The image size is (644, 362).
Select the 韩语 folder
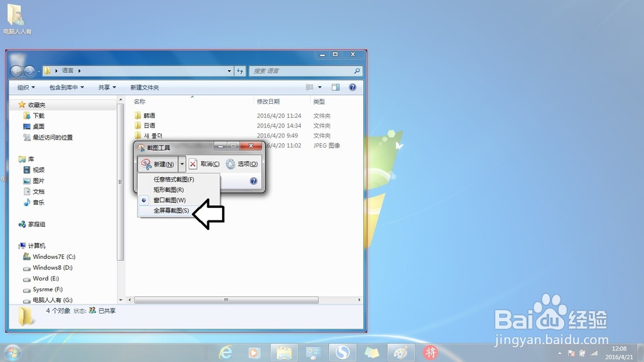click(x=144, y=115)
